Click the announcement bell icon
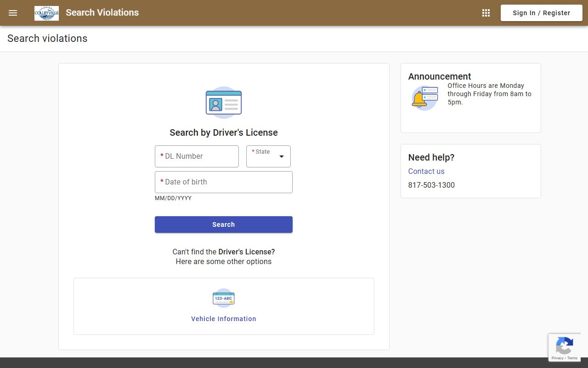Viewport: 588px width, 368px height. tap(424, 98)
